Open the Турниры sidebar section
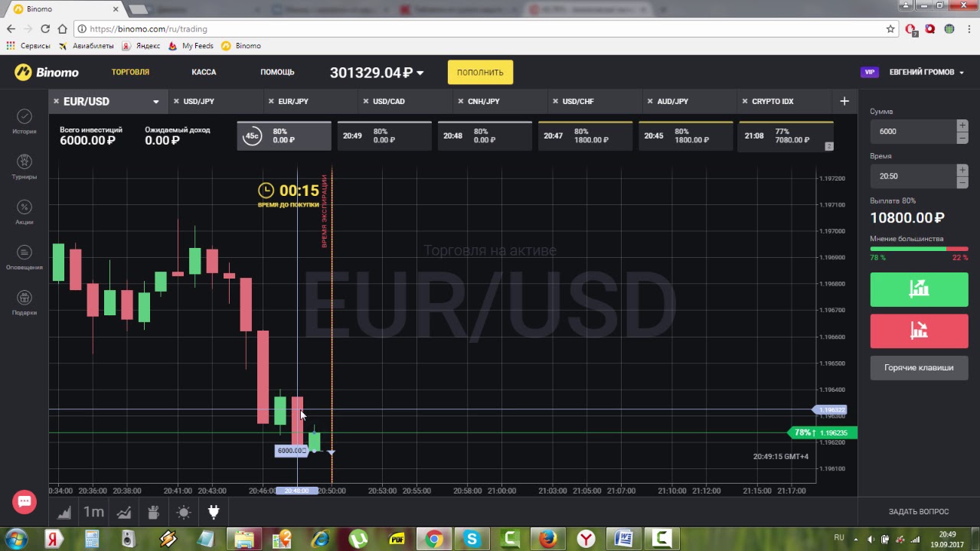 (24, 167)
